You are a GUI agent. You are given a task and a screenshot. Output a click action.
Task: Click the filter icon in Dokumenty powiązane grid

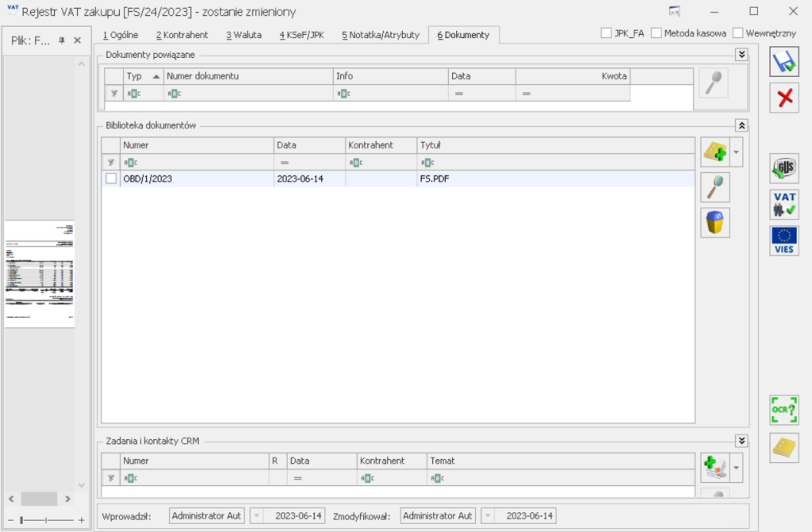114,94
